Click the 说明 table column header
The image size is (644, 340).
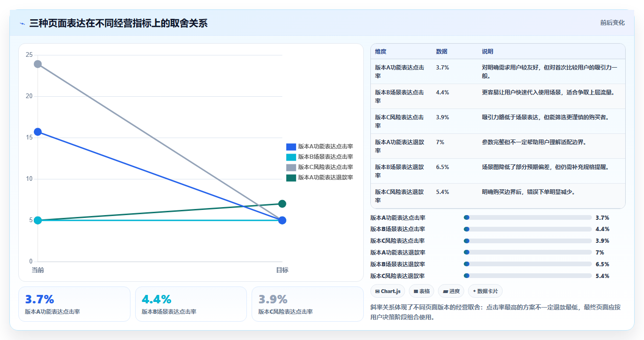click(488, 52)
